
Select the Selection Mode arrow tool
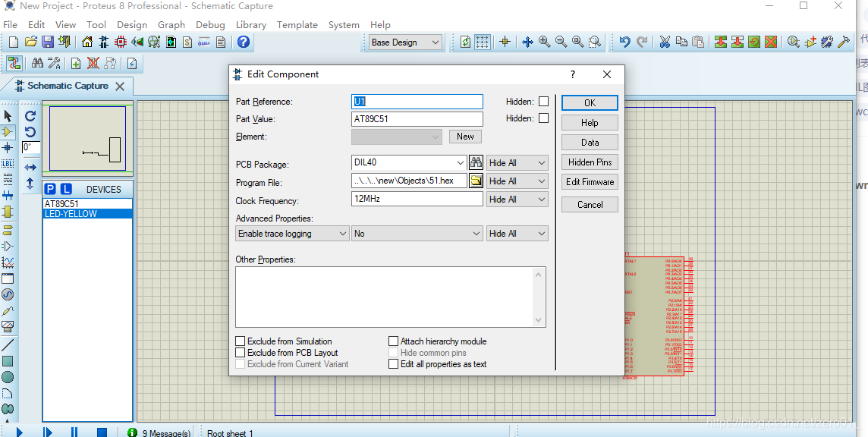(x=8, y=116)
